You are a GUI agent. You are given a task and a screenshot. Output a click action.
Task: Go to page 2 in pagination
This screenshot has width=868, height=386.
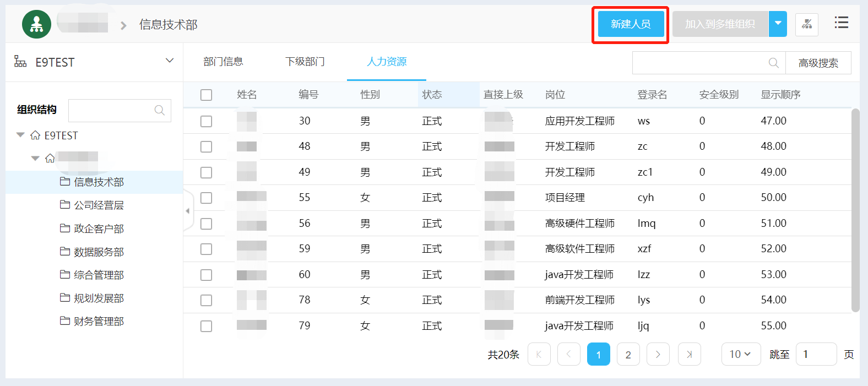tap(628, 354)
